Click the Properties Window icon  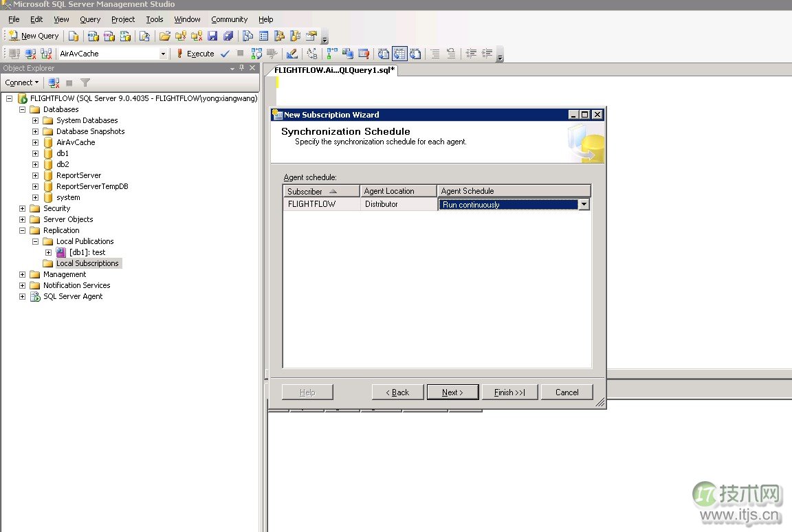coord(311,36)
